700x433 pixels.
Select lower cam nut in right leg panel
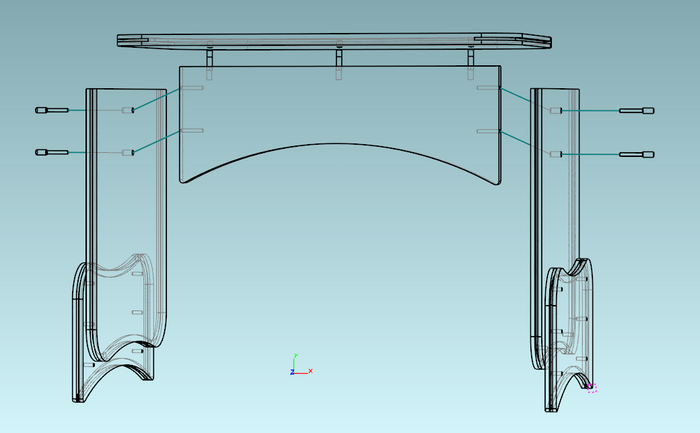pos(556,154)
